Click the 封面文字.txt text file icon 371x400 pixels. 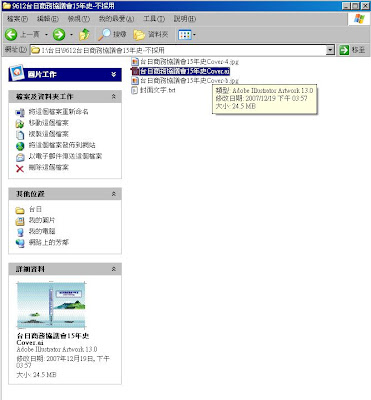(135, 90)
